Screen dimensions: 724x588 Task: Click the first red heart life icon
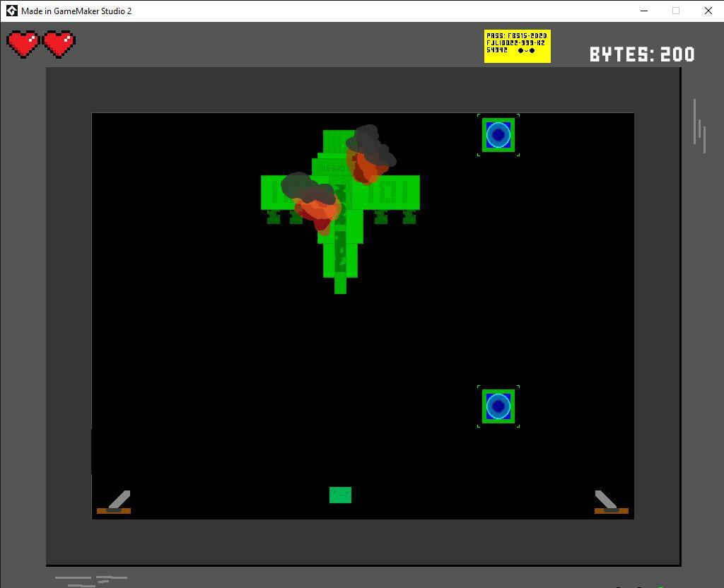pyautogui.click(x=23, y=44)
